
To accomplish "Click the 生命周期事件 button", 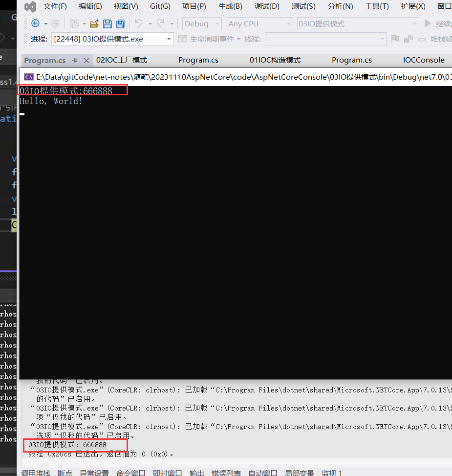I will [212, 39].
